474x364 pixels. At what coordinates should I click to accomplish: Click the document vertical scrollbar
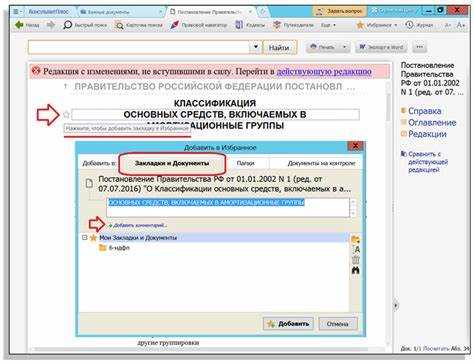[388, 213]
